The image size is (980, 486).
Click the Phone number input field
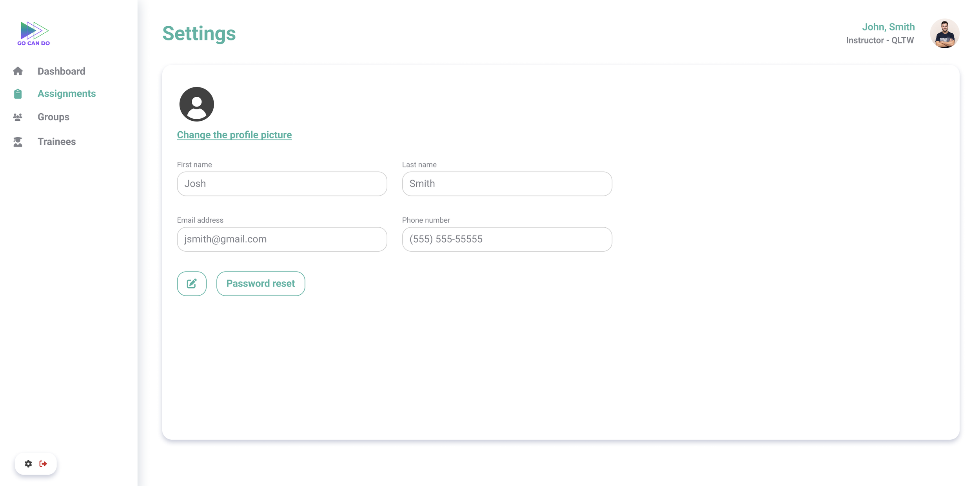pos(506,239)
